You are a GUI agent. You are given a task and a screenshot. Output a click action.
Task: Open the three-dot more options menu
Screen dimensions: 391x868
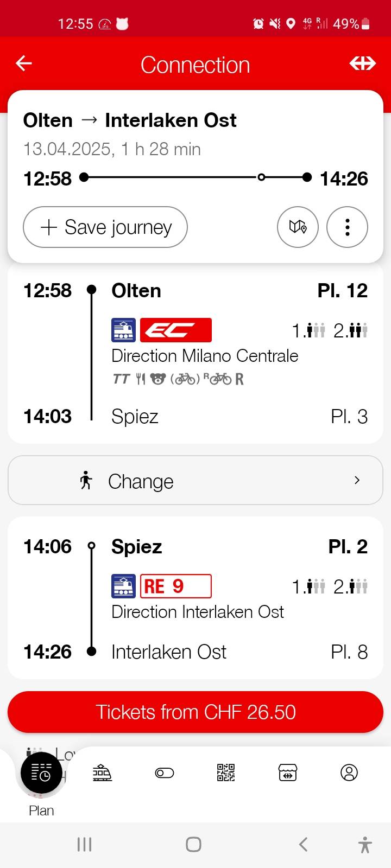[x=347, y=227]
